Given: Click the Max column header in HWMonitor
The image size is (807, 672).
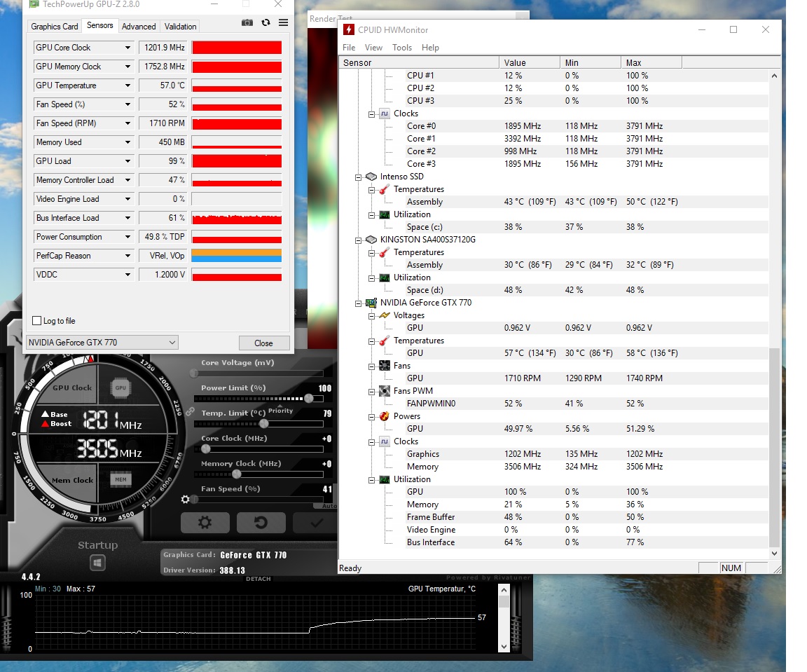Looking at the screenshot, I should click(x=651, y=63).
